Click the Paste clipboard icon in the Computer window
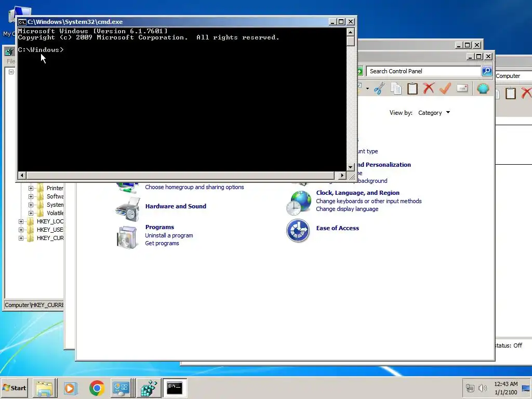Viewport: 532px width, 399px height. point(511,92)
